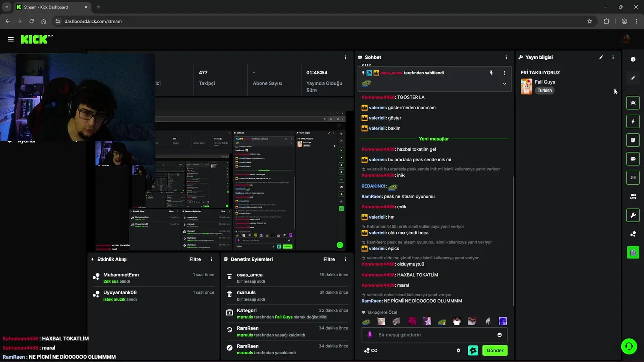Open the emoji picker smiley icon
This screenshot has width=644, height=362.
coord(500,335)
